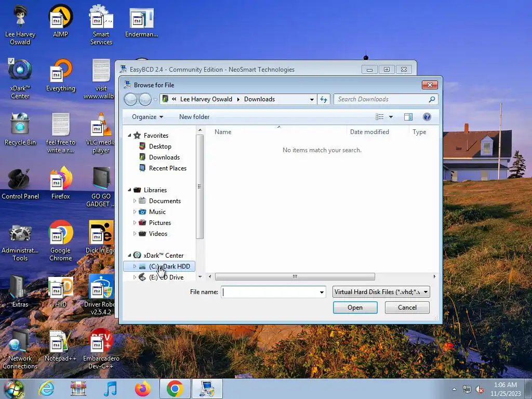Select Recent Places under Favorites
Screen dimensions: 532x399
(168, 168)
